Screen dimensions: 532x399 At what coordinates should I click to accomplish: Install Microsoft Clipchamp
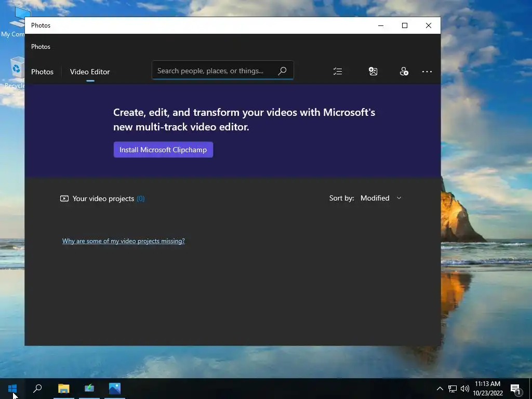[163, 150]
